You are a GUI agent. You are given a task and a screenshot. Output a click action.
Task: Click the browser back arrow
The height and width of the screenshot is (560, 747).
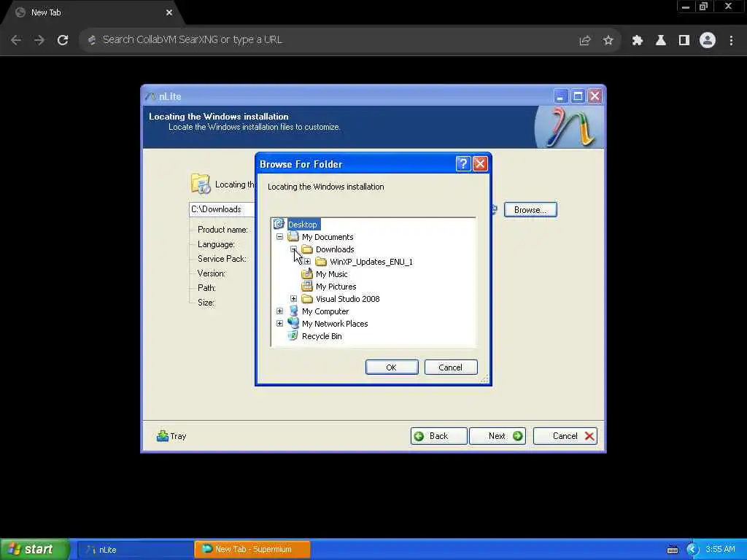pyautogui.click(x=16, y=40)
